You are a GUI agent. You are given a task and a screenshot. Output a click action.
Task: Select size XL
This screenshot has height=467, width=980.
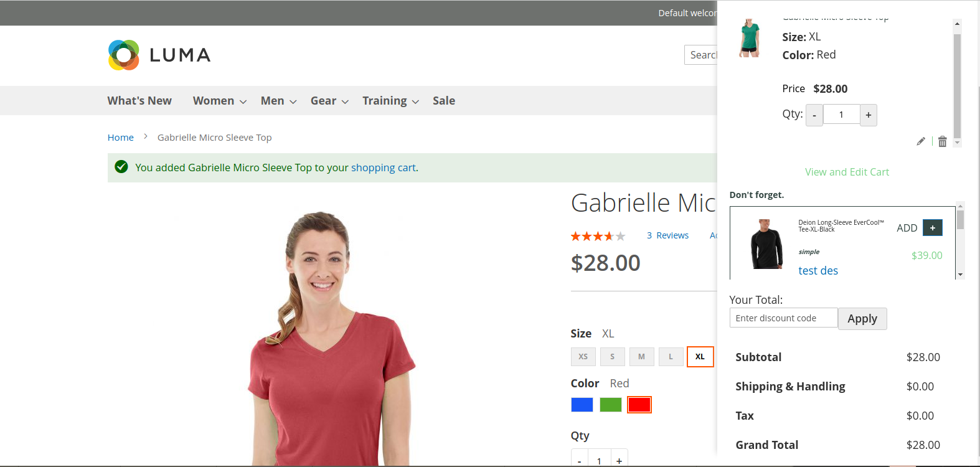pyautogui.click(x=700, y=357)
